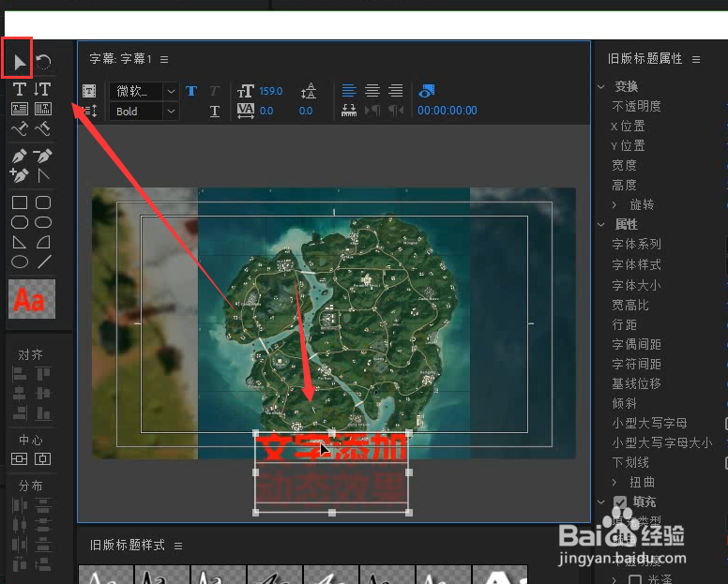The width and height of the screenshot is (728, 584).
Task: Select the Wedge shape tool
Action: click(20, 242)
